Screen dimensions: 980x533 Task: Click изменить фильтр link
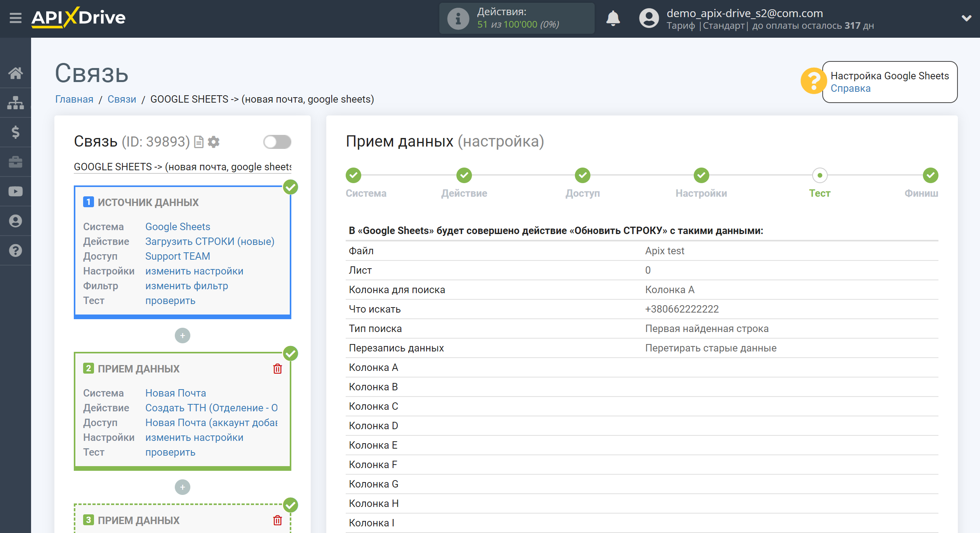point(186,286)
